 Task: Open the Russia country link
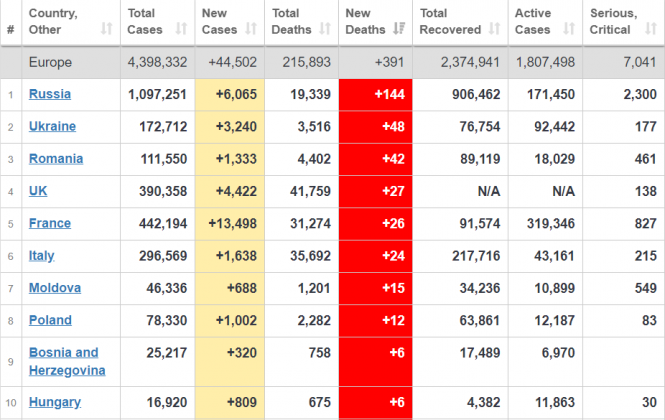coord(49,94)
